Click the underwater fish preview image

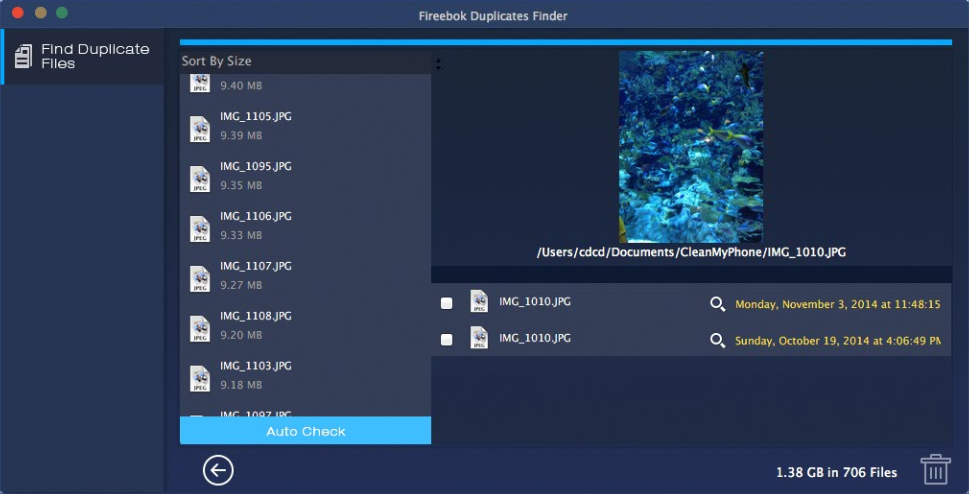coord(690,147)
